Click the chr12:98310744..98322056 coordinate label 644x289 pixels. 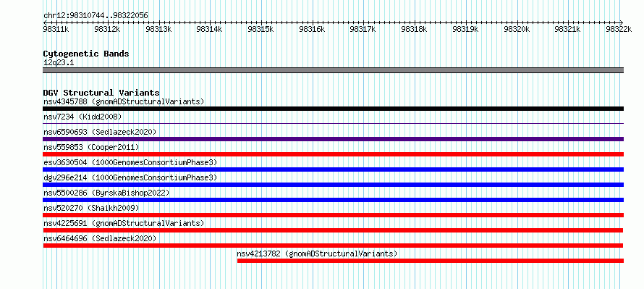(x=96, y=16)
